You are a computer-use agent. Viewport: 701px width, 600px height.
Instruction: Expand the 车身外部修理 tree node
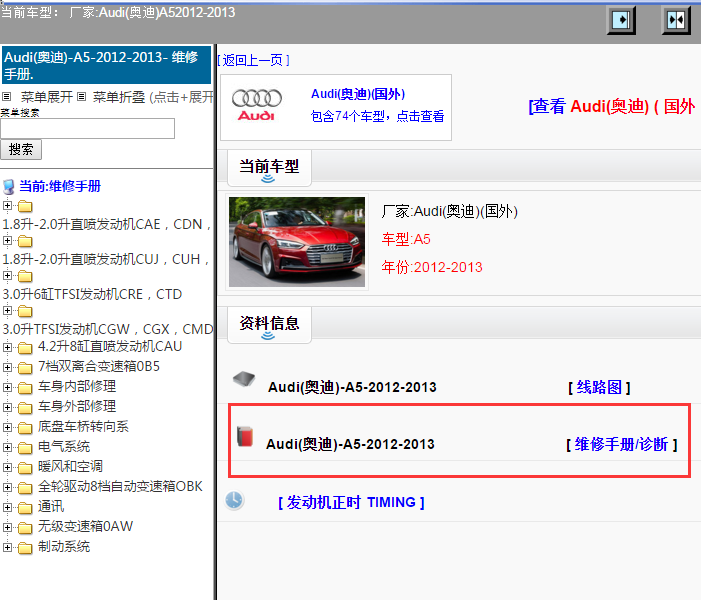[x=7, y=407]
